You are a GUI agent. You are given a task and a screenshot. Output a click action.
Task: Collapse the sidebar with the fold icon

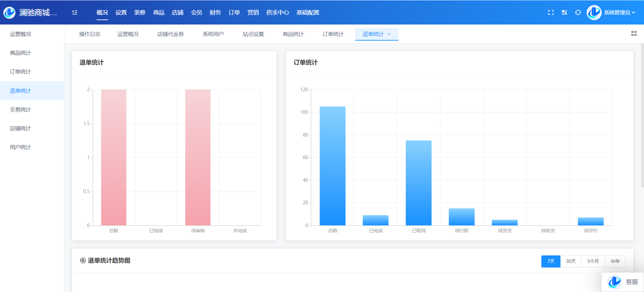(74, 12)
